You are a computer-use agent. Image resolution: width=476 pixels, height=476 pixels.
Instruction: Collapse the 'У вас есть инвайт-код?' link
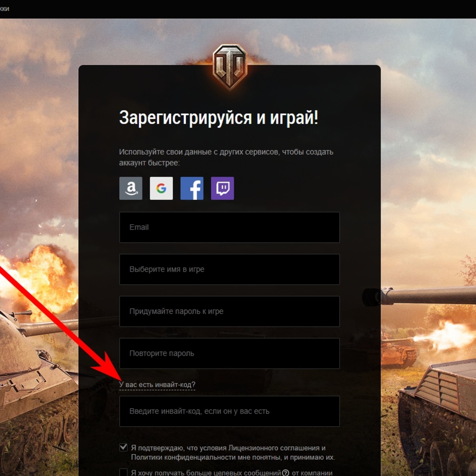[157, 385]
